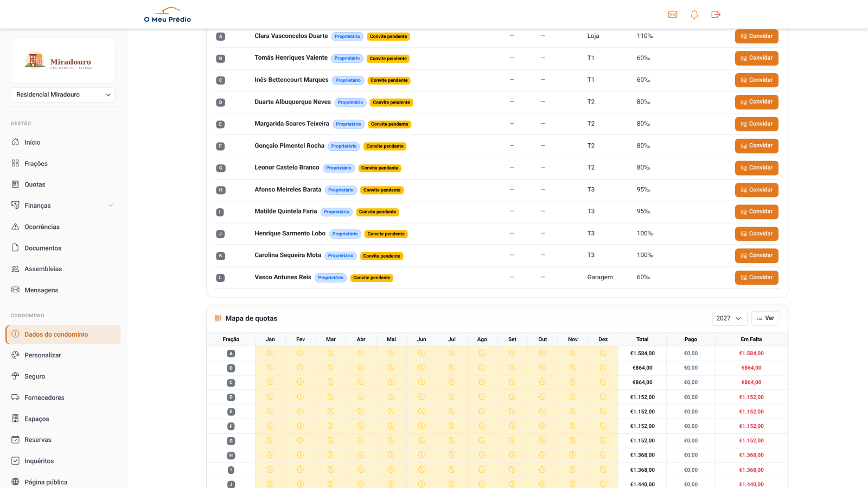Viewport: 868px width, 488px height.
Task: Click the Dez clock icon for fraction D
Action: tap(603, 397)
